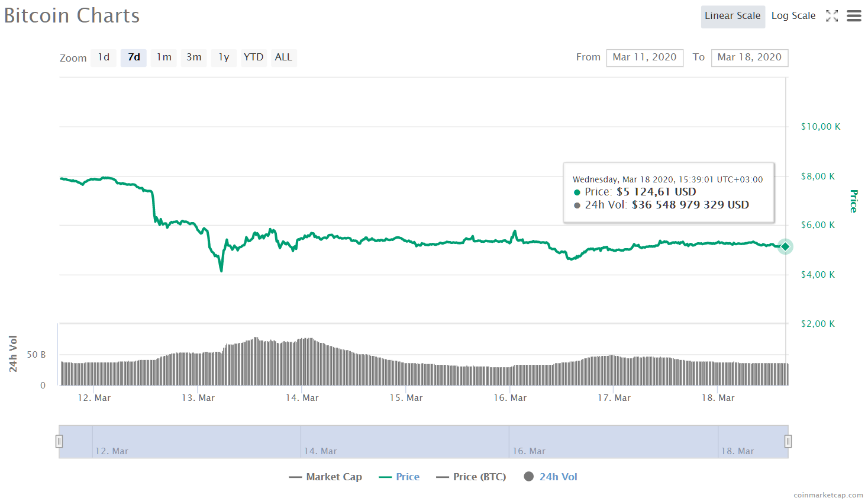Viewport: 868px width, 501px height.
Task: Click the 50 B volume axis label
Action: (36, 355)
